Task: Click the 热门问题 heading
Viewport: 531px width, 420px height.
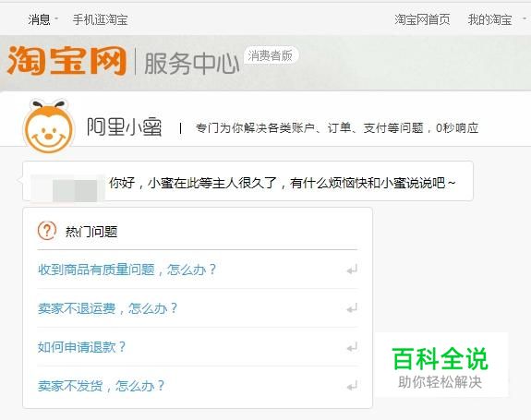Action: 91,232
